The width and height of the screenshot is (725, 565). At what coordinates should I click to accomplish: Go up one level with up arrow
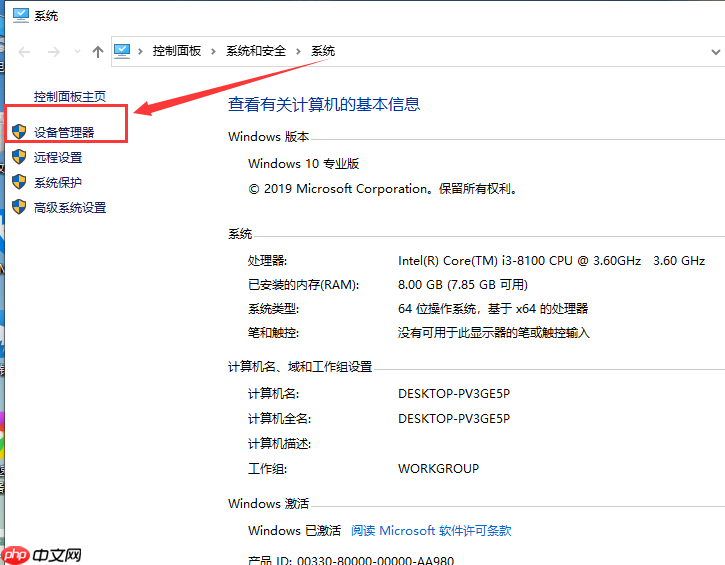(98, 51)
